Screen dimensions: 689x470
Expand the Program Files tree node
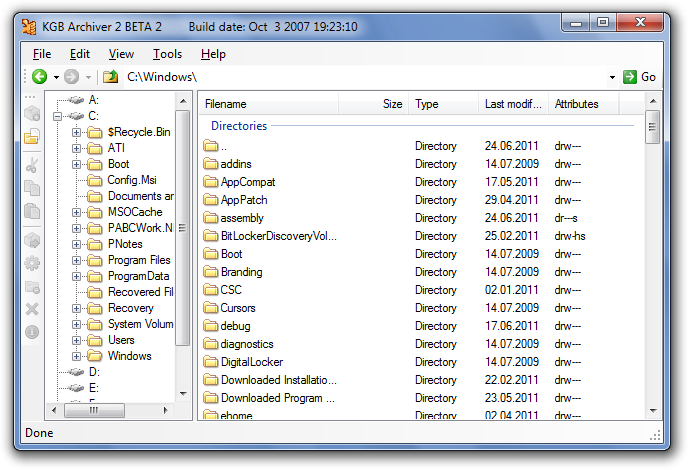click(x=76, y=260)
